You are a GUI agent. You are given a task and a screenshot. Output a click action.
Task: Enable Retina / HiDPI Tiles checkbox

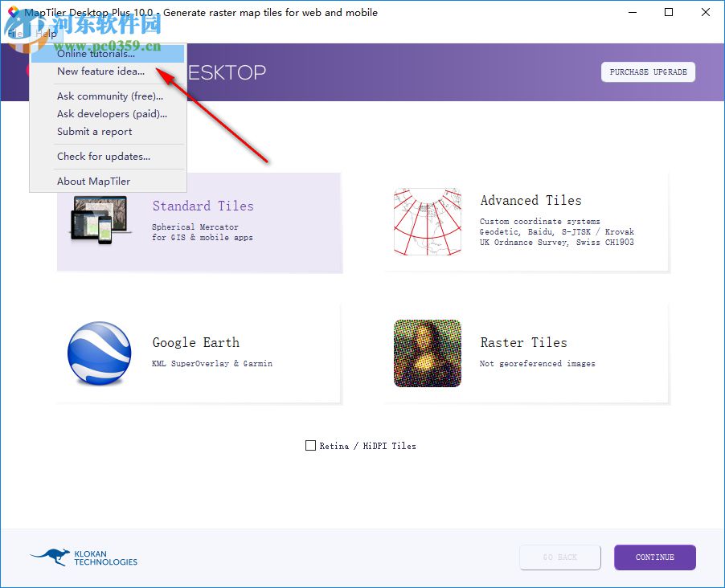coord(311,446)
